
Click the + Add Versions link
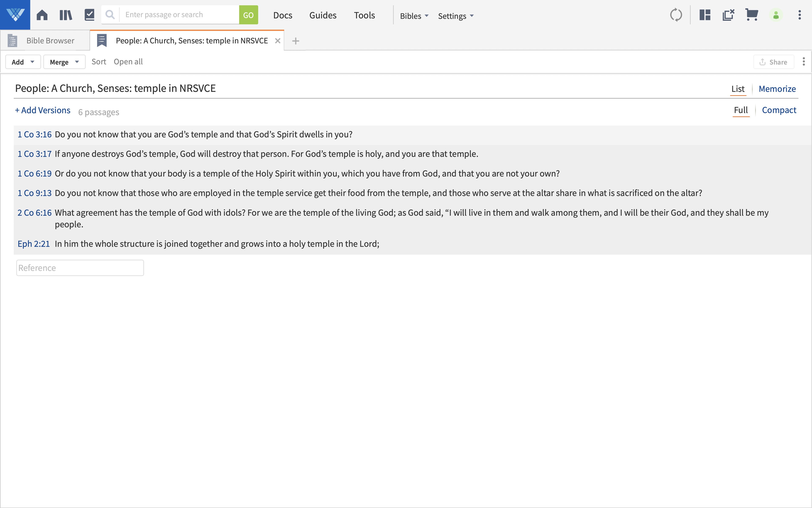point(43,110)
